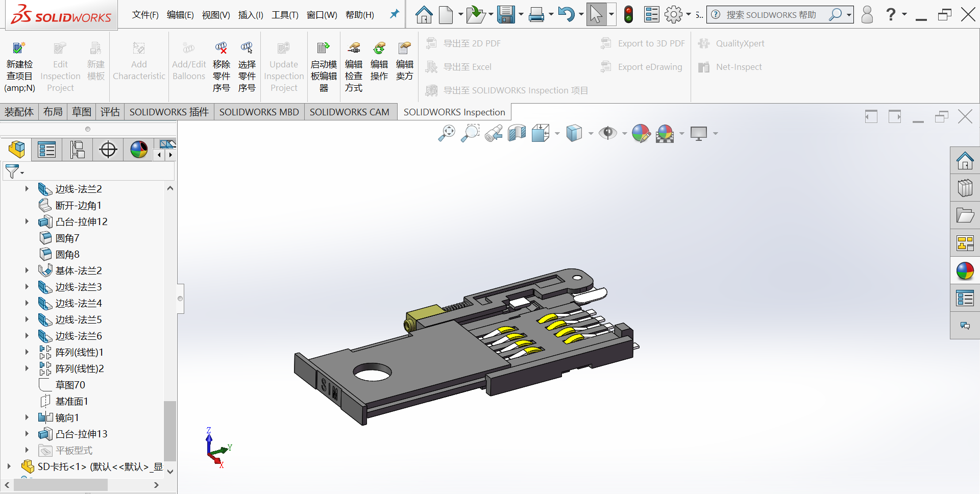The image size is (980, 494).
Task: Switch to the SOLIDWORKS CAM tab
Action: click(349, 112)
